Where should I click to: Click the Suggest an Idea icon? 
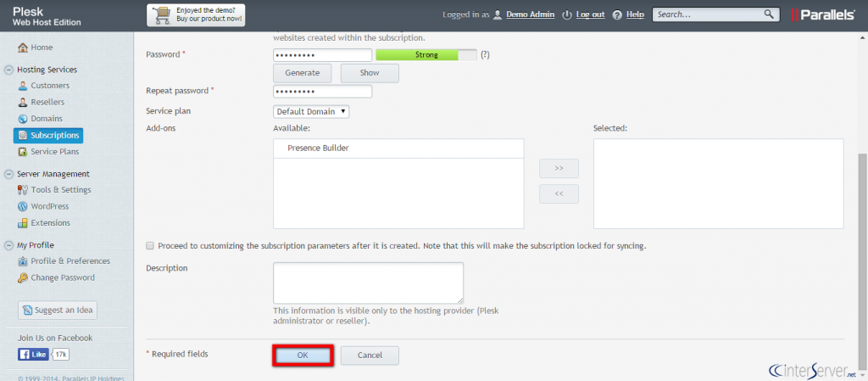point(28,311)
